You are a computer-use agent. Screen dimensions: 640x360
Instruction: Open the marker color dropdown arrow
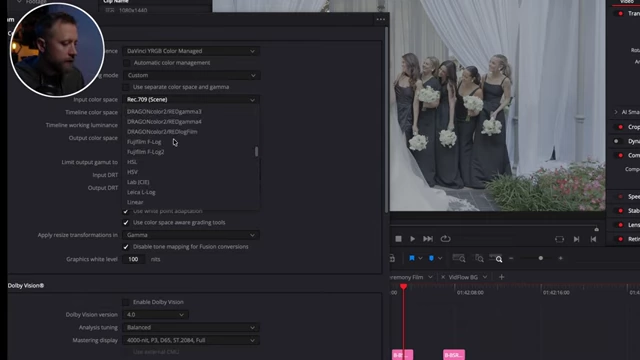[x=440, y=258]
